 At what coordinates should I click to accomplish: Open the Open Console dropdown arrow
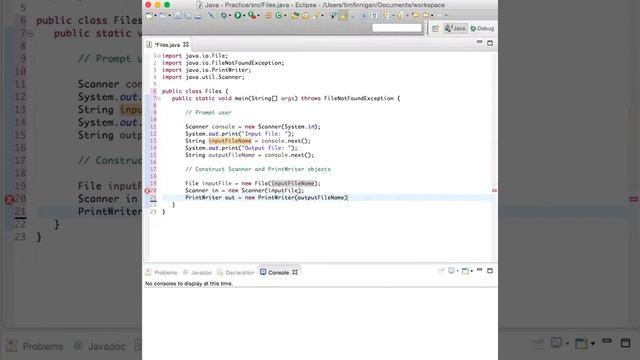tap(471, 271)
